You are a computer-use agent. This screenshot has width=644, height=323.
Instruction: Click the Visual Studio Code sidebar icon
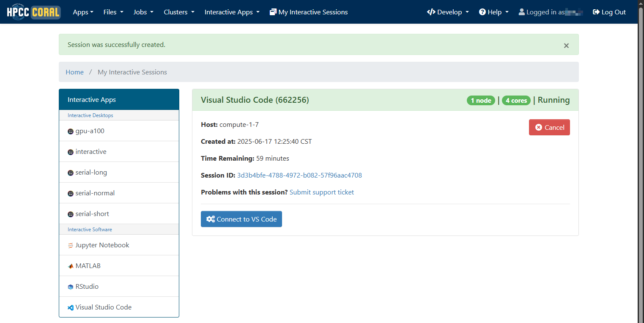(x=71, y=308)
